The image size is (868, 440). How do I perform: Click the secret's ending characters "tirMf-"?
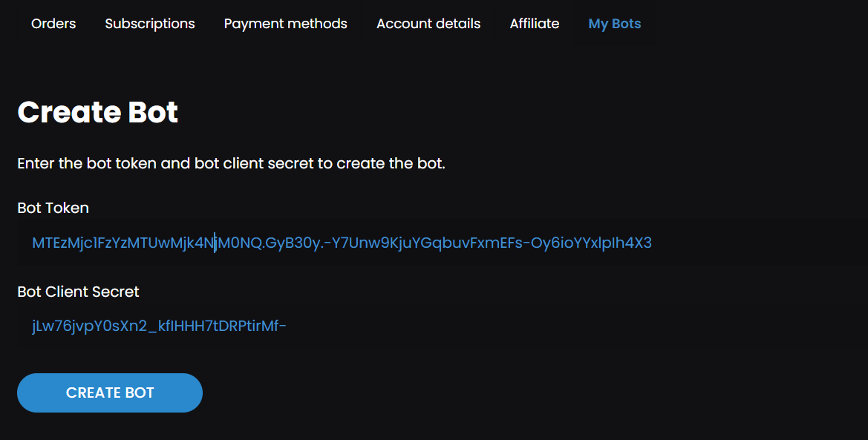[x=267, y=326]
